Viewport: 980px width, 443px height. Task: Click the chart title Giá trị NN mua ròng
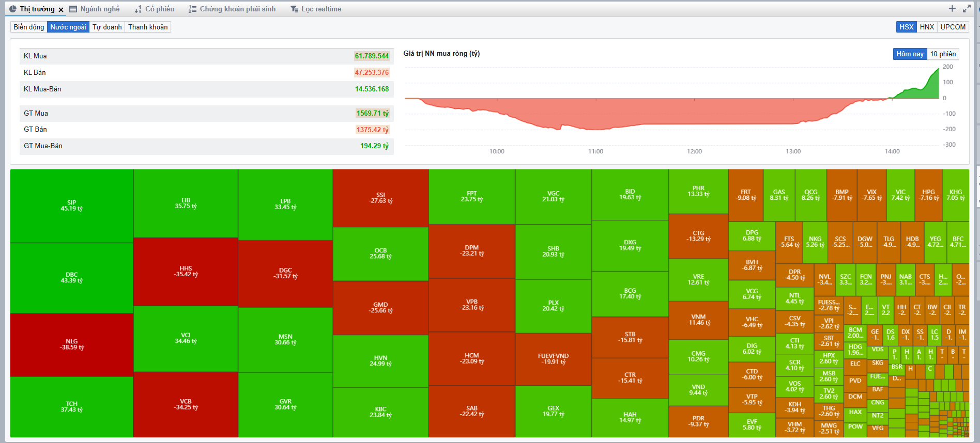tap(441, 53)
